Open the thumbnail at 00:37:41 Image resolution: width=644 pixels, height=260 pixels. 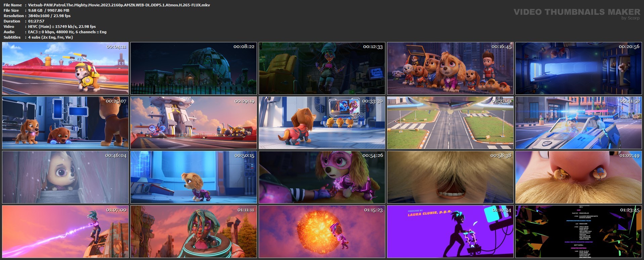click(450, 123)
